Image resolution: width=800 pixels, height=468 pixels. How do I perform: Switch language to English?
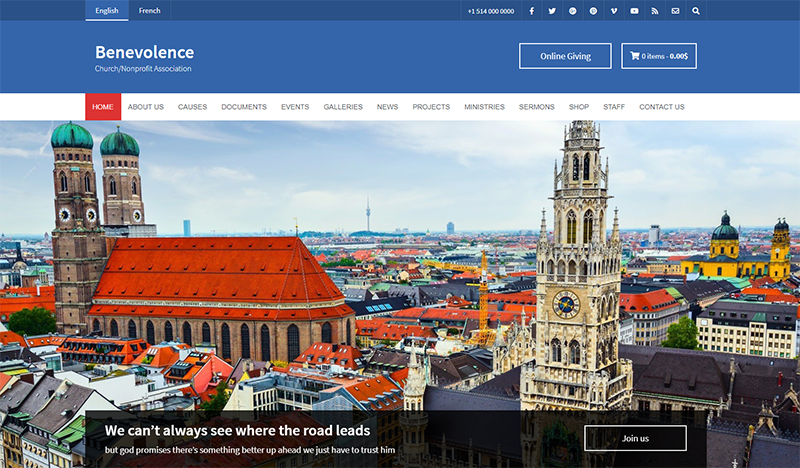click(107, 10)
